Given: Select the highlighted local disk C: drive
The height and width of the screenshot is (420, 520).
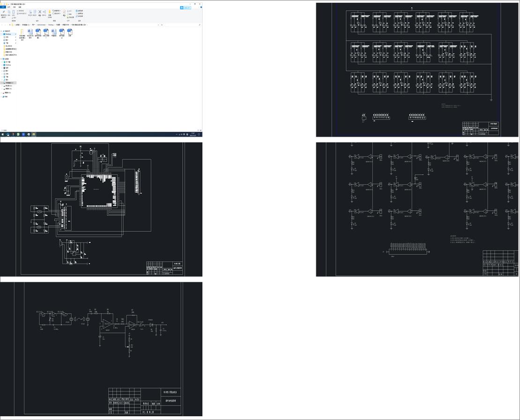Looking at the screenshot, I should [9, 83].
